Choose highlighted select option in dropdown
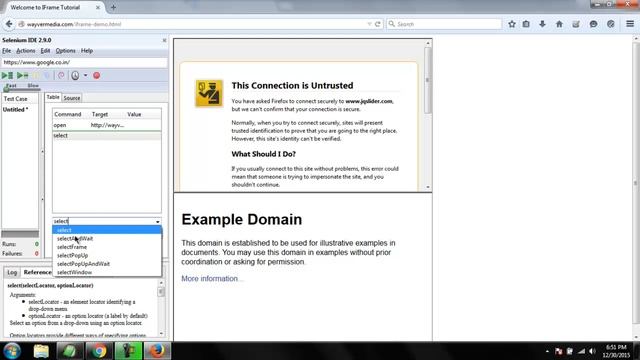 coord(107,230)
